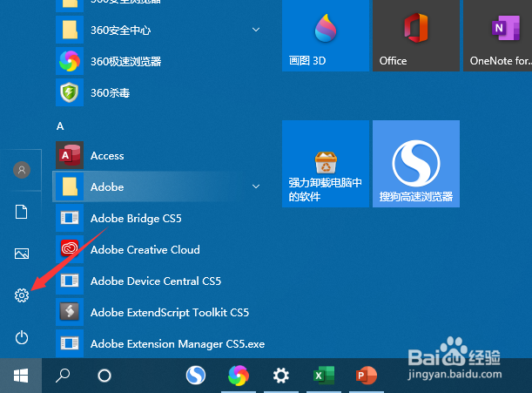Image resolution: width=532 pixels, height=393 pixels.
Task: Open the 强力卸载电脑中的软件 tile
Action: [x=326, y=164]
